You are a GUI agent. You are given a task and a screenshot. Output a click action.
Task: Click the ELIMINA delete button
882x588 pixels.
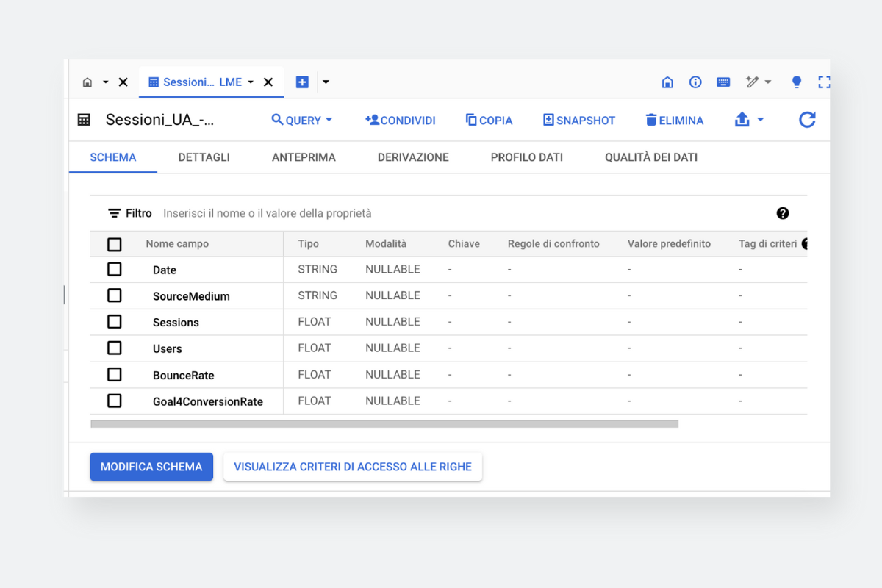pos(675,120)
